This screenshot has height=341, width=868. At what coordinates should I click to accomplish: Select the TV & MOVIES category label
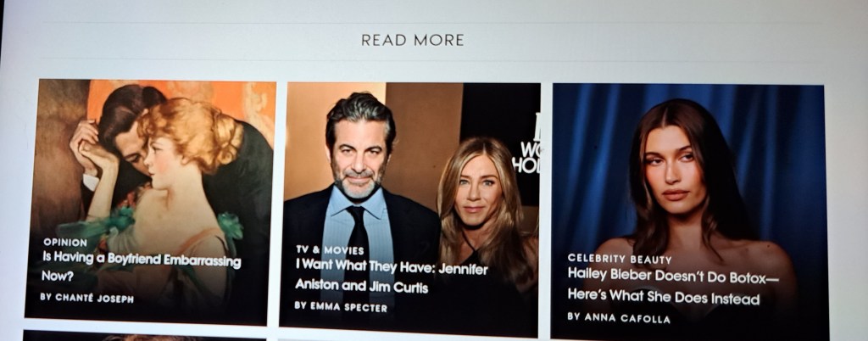point(330,250)
